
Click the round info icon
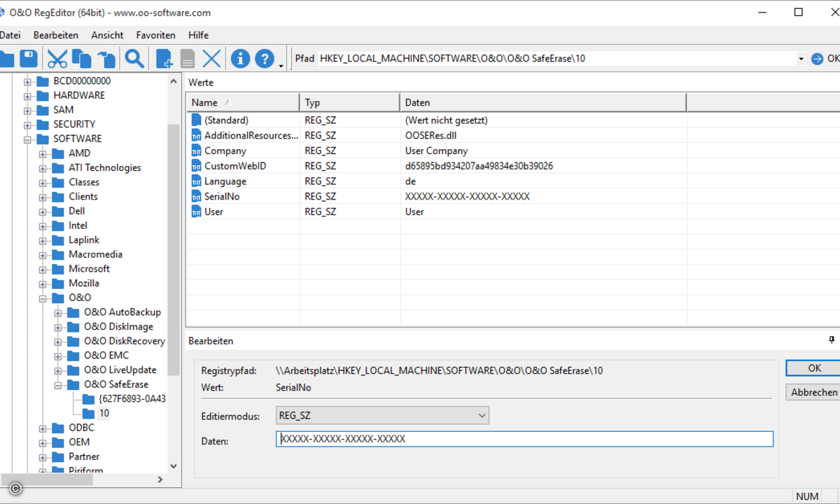point(240,58)
